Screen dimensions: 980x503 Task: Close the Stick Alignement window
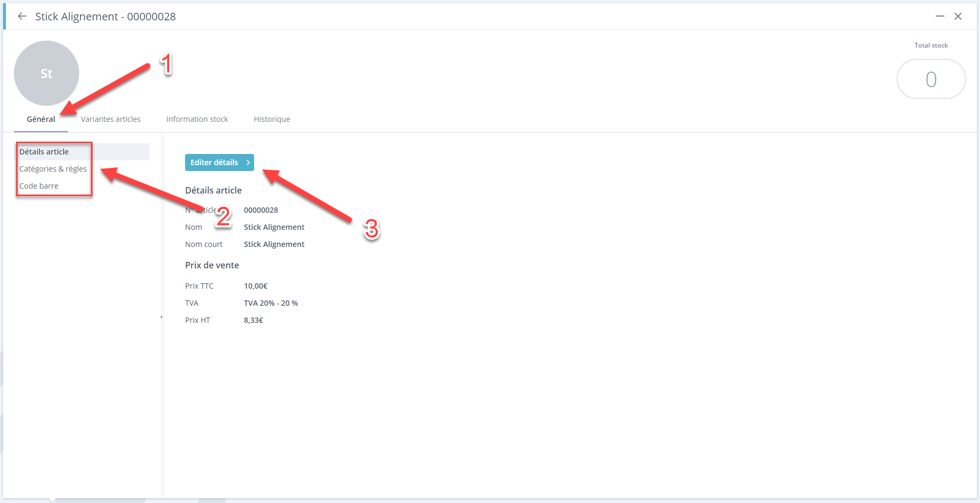[x=958, y=17]
